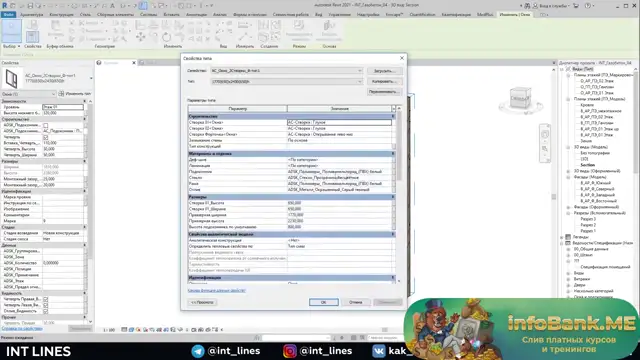Open the Вставить ribbon tab
This screenshot has width=640, height=360.
[171, 14]
